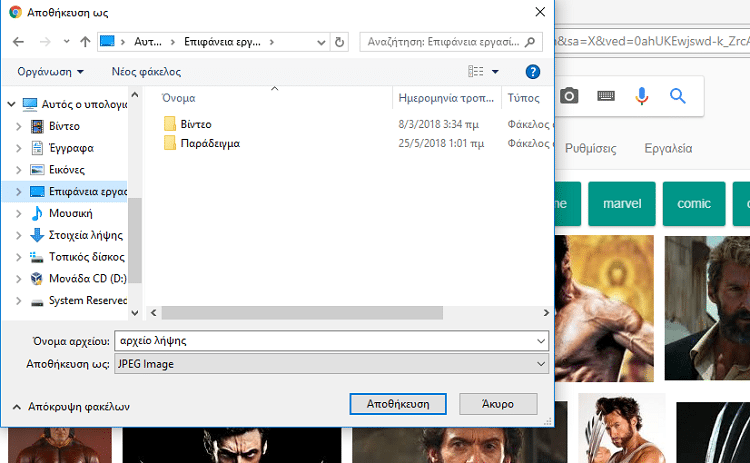The image size is (750, 463).
Task: Open help with the question mark icon
Action: pos(533,72)
